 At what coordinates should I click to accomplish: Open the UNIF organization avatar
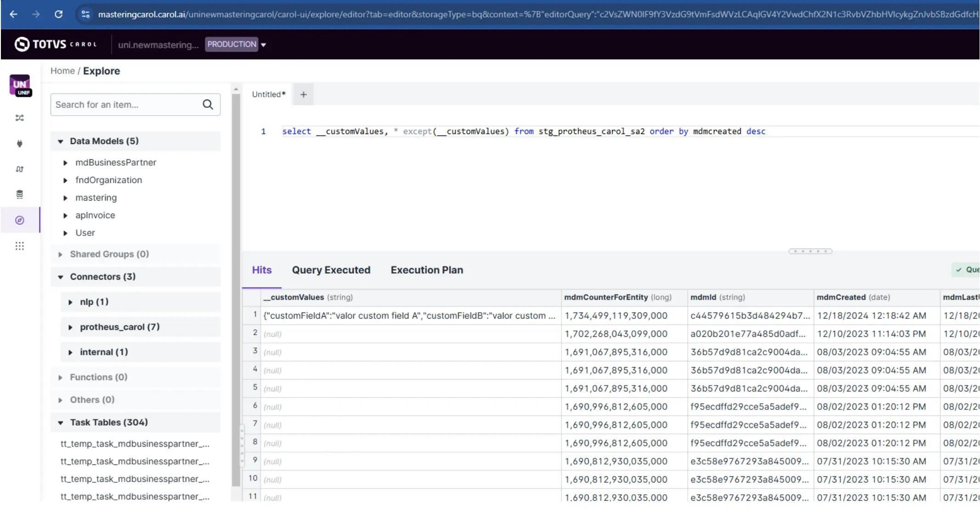click(20, 85)
